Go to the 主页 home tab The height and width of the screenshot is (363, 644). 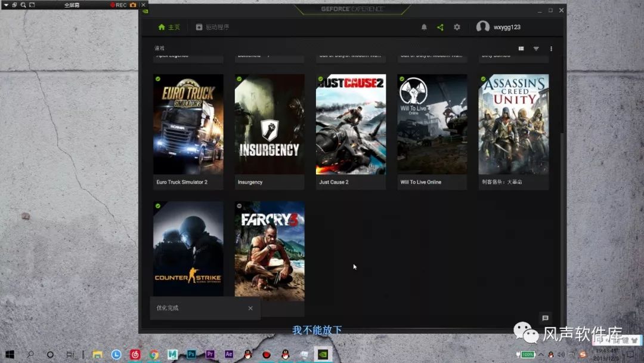(169, 27)
